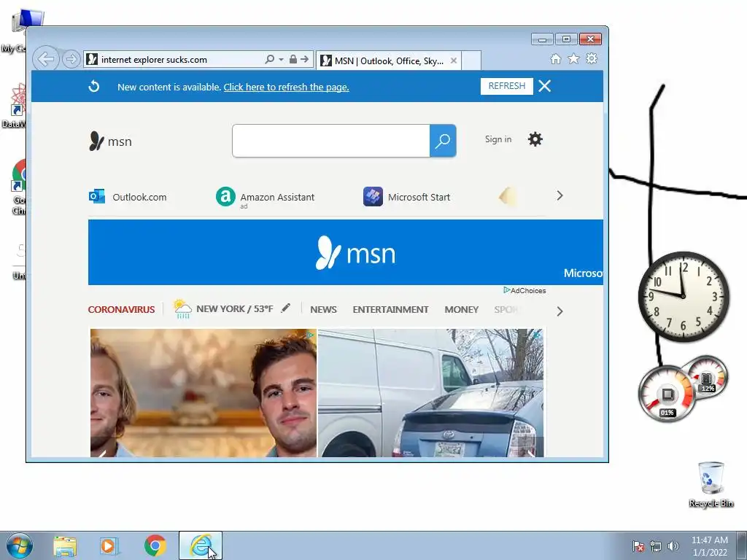747x560 pixels.
Task: Click the REFRESH button
Action: coord(506,86)
